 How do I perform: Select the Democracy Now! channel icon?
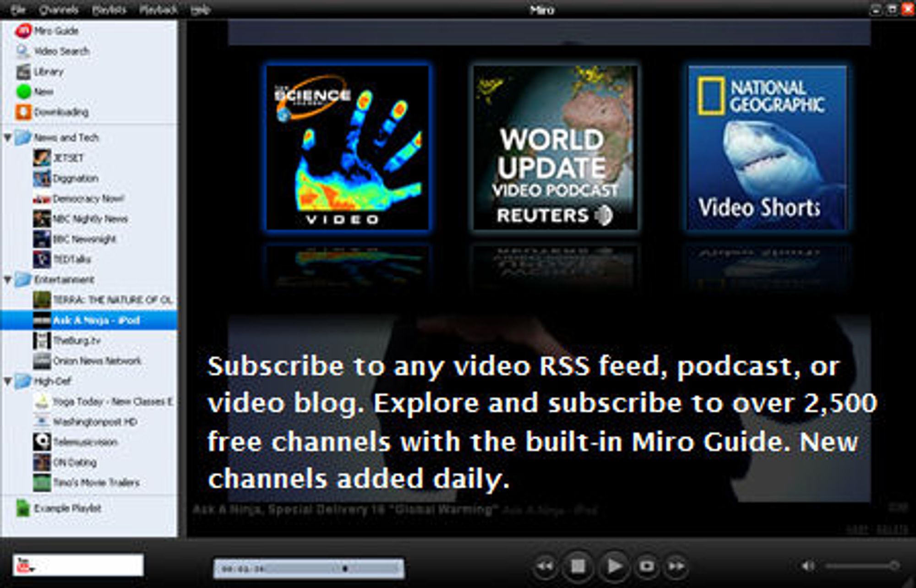[x=42, y=198]
